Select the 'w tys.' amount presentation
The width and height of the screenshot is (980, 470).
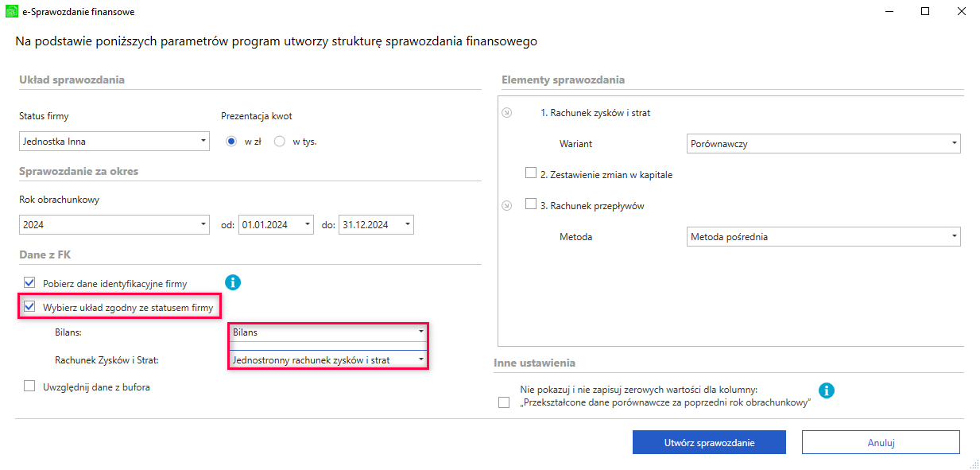coord(280,142)
